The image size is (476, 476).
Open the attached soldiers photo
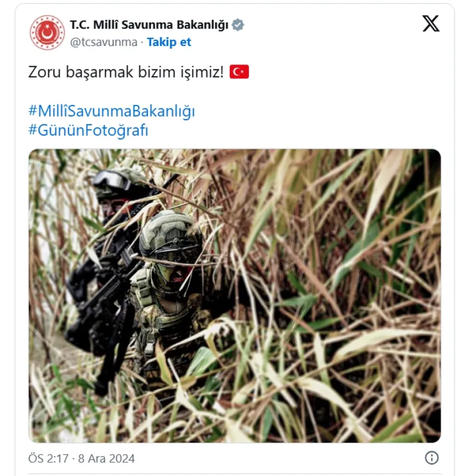coord(234,295)
